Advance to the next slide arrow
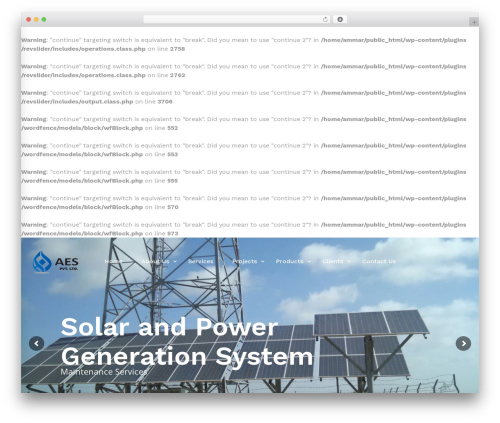The image size is (500, 423). pyautogui.click(x=463, y=343)
